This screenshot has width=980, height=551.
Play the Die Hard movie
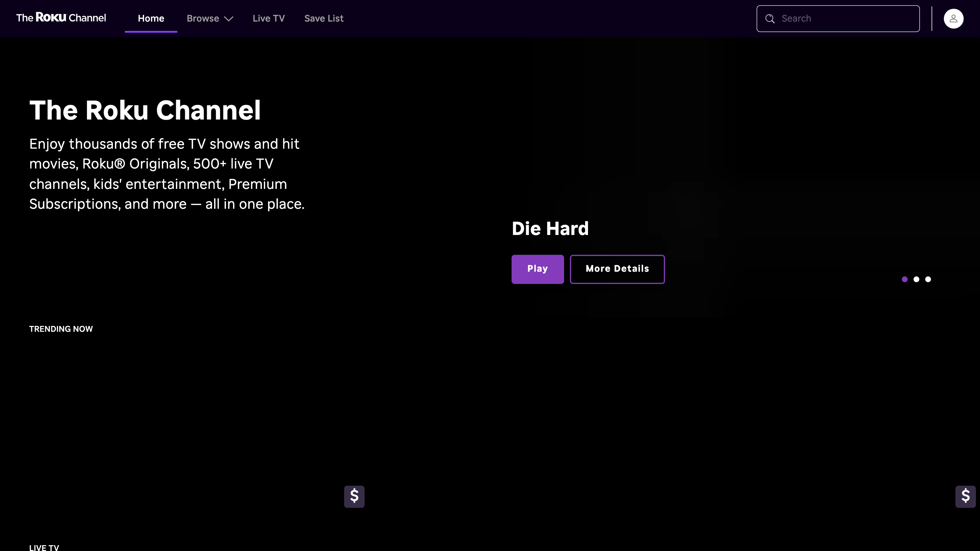click(537, 269)
